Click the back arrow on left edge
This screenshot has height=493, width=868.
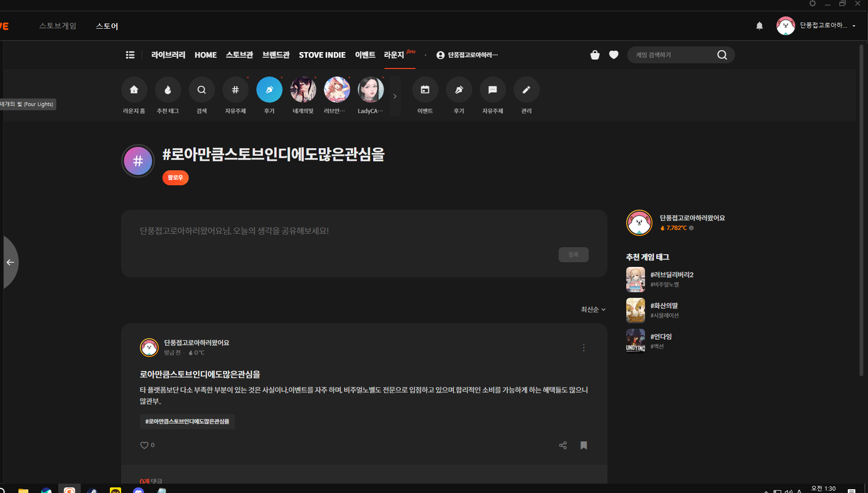tap(10, 262)
